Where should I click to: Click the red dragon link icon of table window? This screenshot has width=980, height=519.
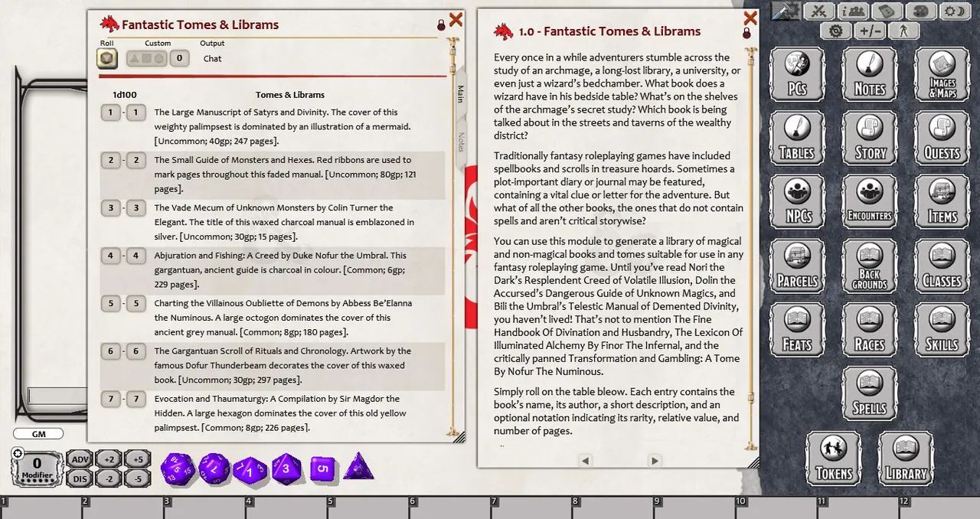109,24
